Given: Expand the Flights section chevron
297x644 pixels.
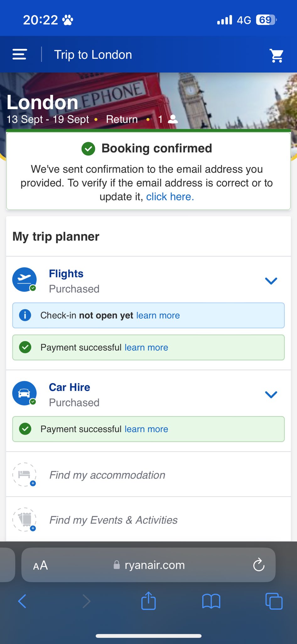Looking at the screenshot, I should 271,281.
